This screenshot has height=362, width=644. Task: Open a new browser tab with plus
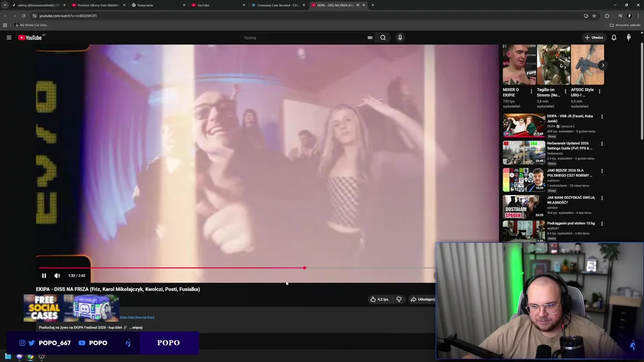pos(372,5)
